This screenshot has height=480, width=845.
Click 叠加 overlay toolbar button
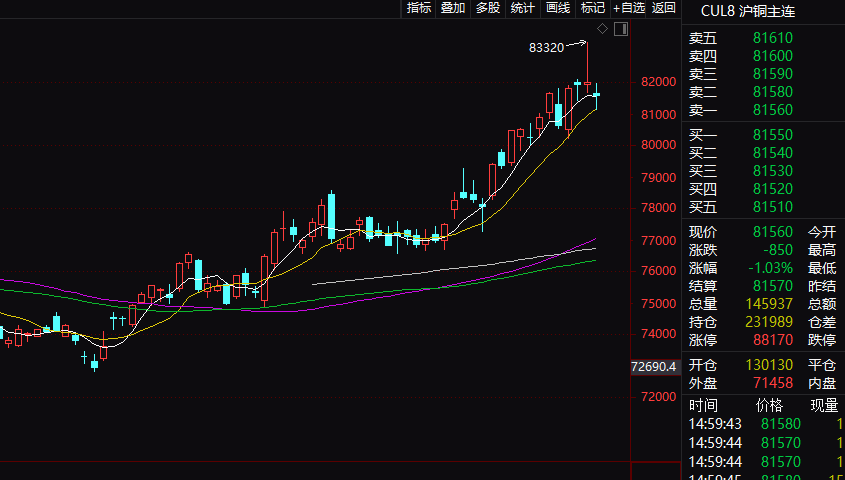pos(453,8)
